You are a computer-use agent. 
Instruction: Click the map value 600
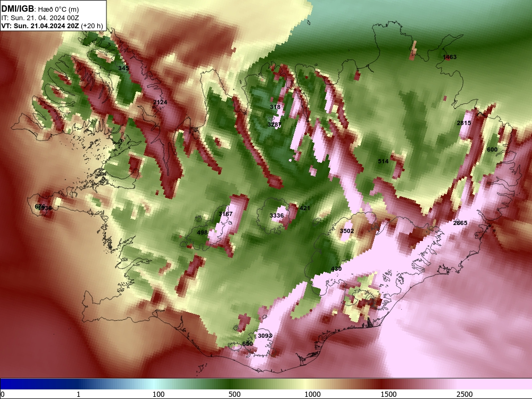click(492, 149)
